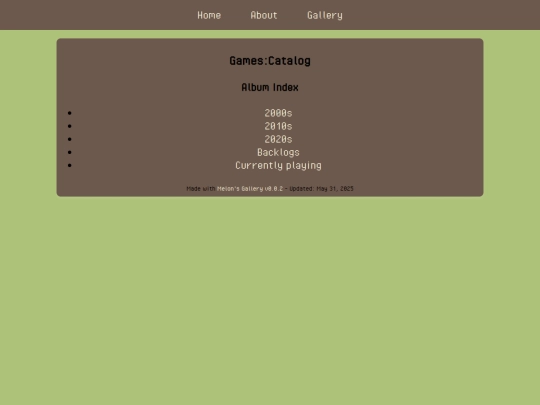Open the Currently playing album
Screen dimensions: 540x405
coord(278,166)
